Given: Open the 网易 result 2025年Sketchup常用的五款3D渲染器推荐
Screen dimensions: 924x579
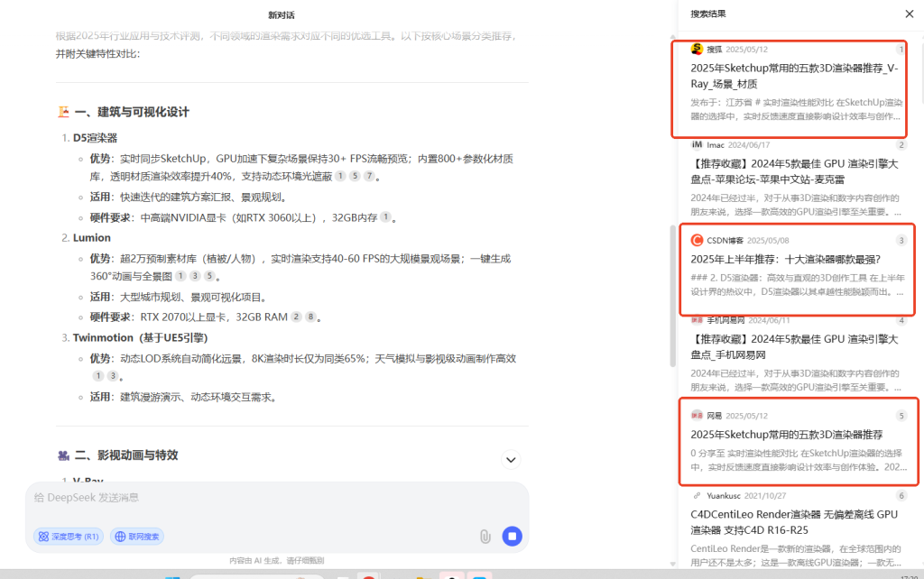Looking at the screenshot, I should [787, 435].
